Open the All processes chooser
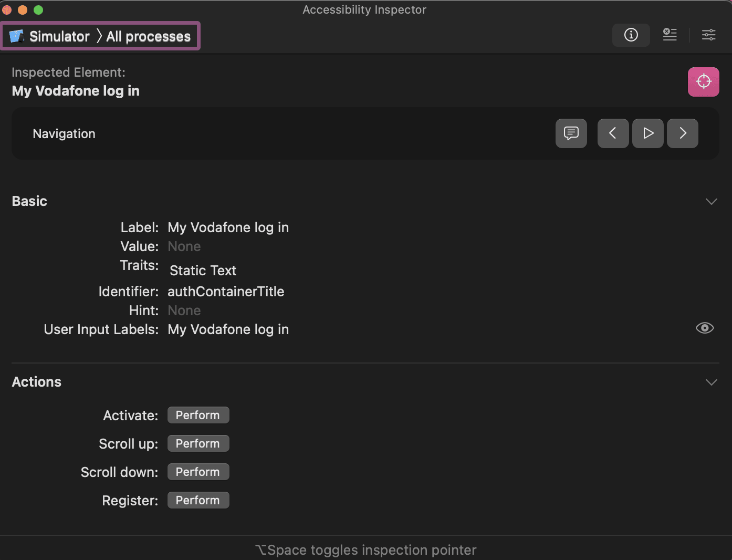The width and height of the screenshot is (732, 560). click(148, 36)
